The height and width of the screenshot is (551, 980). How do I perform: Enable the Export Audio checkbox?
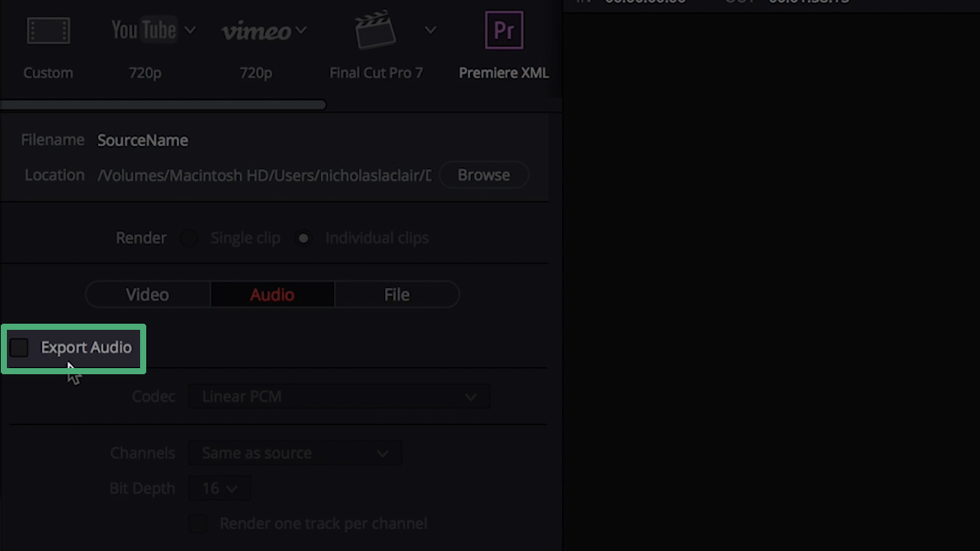coord(19,347)
